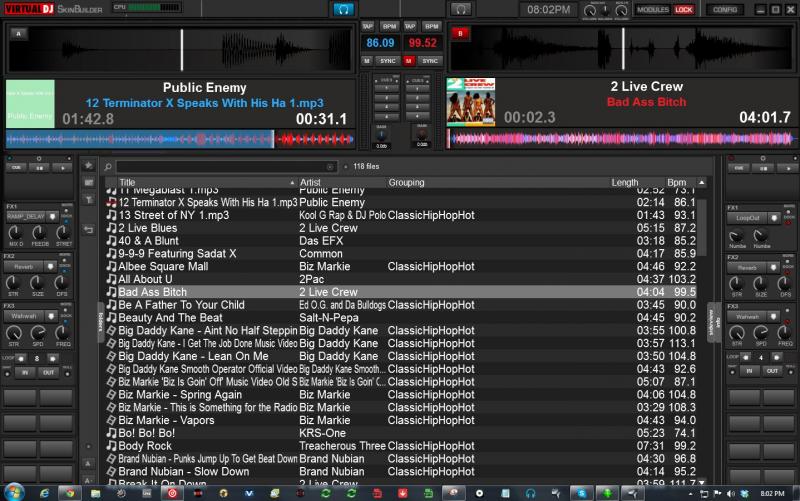Open the MODULES menu
The image size is (800, 501).
pos(653,10)
